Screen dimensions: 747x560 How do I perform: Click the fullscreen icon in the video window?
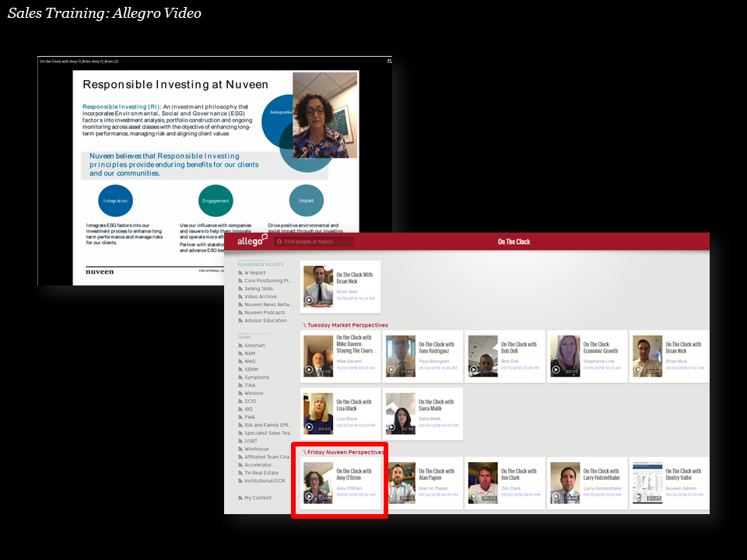click(x=389, y=61)
